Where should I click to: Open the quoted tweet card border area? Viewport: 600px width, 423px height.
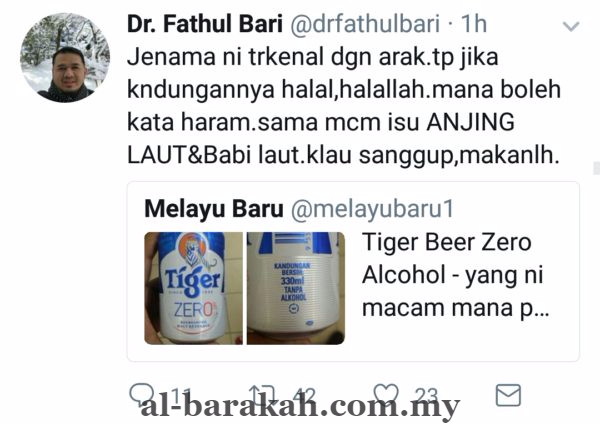point(353,271)
